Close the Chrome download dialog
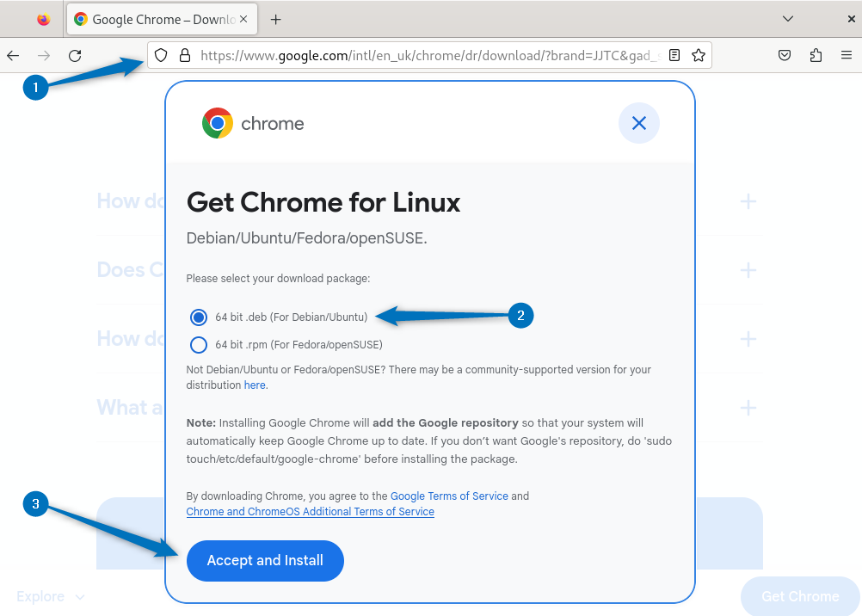 [638, 123]
